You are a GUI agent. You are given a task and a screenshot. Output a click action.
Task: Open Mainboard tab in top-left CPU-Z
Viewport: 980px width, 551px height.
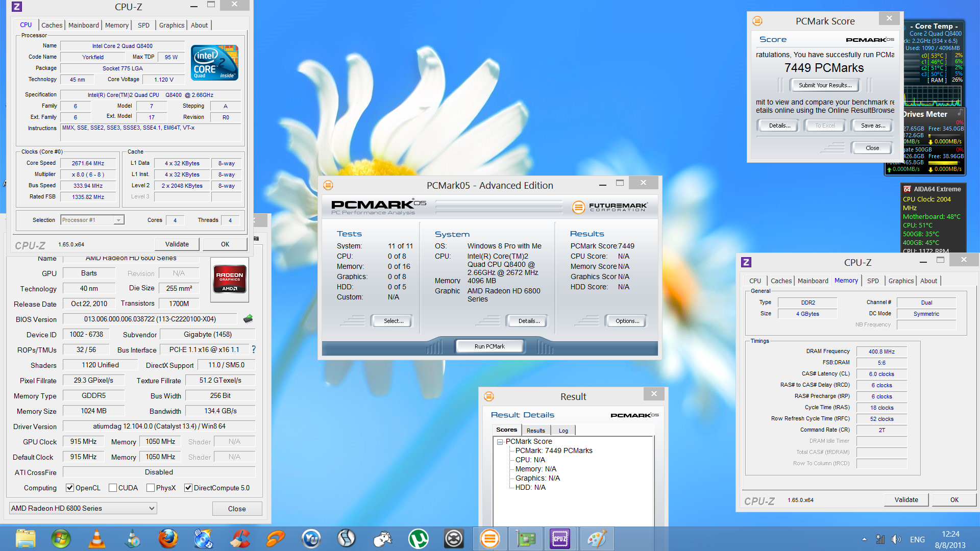point(84,25)
